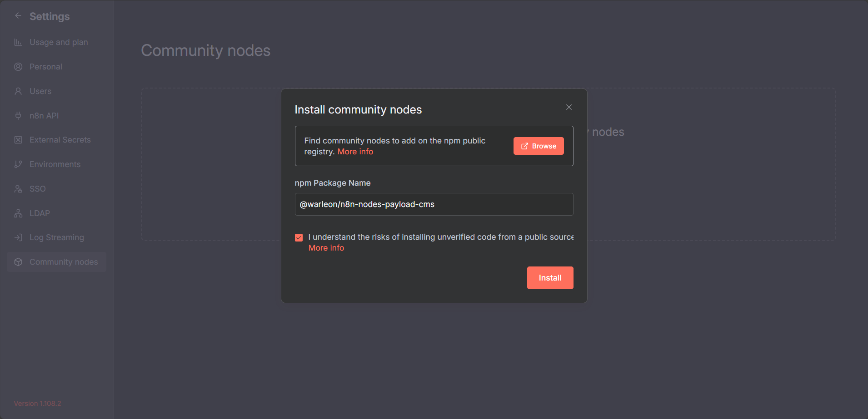Click the Browse button
868x419 pixels.
[x=539, y=146]
